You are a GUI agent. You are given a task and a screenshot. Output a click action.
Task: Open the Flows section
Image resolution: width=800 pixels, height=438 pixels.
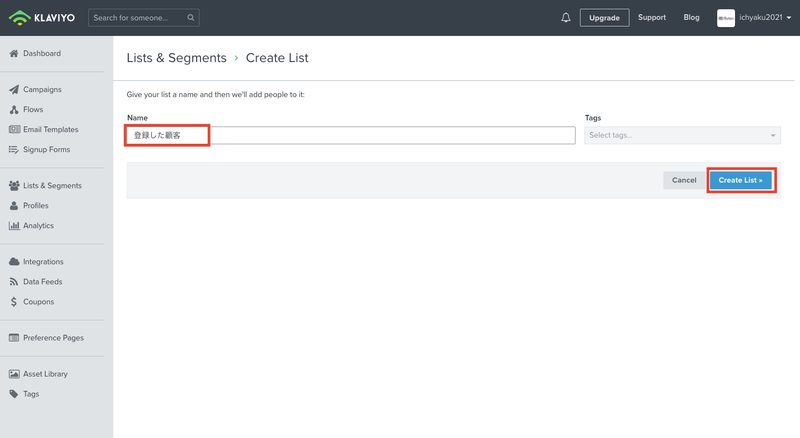click(33, 109)
